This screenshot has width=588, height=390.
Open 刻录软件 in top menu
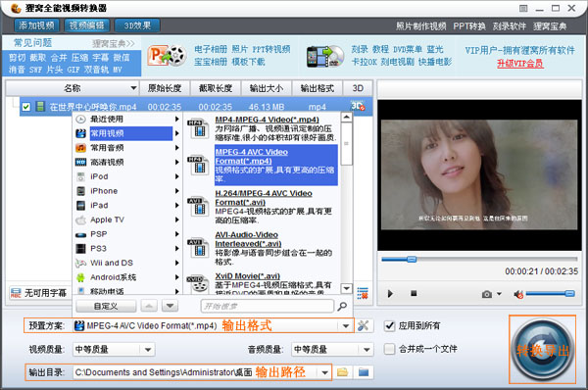click(x=510, y=26)
